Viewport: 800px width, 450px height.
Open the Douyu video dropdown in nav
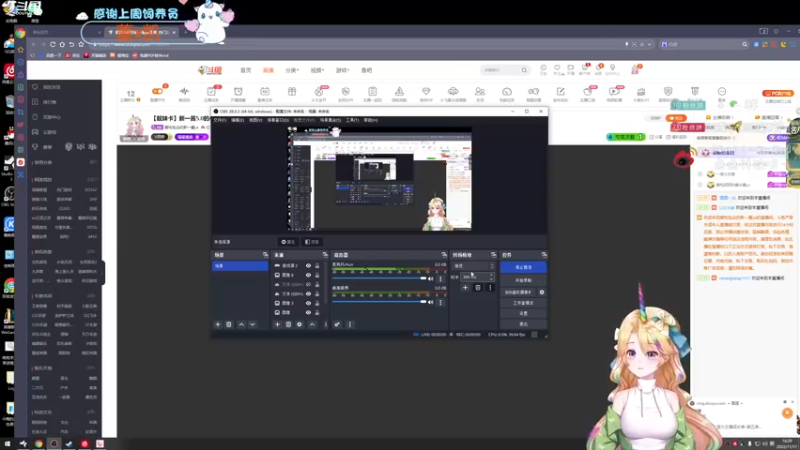click(x=317, y=70)
